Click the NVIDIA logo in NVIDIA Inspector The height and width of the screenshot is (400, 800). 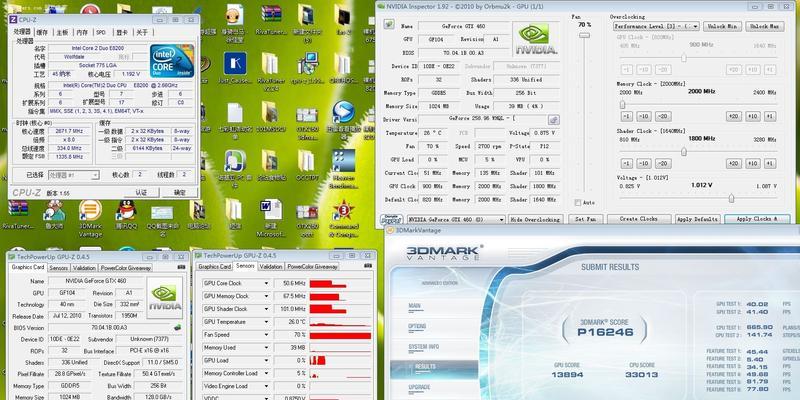click(x=534, y=38)
